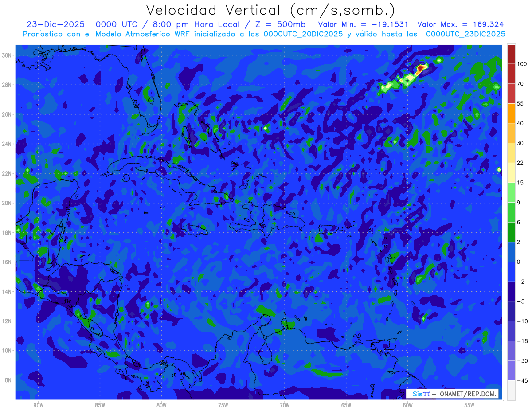
Task: Click the 18N latitude label
Action: [8, 232]
